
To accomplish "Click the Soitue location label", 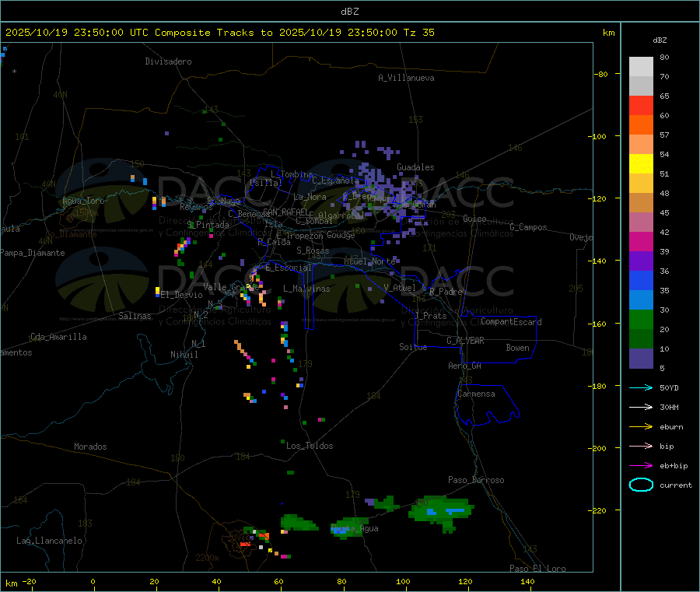I will [x=413, y=347].
